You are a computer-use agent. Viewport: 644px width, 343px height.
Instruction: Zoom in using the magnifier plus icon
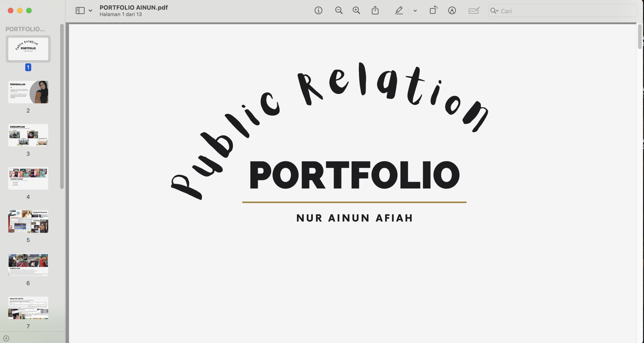click(356, 11)
